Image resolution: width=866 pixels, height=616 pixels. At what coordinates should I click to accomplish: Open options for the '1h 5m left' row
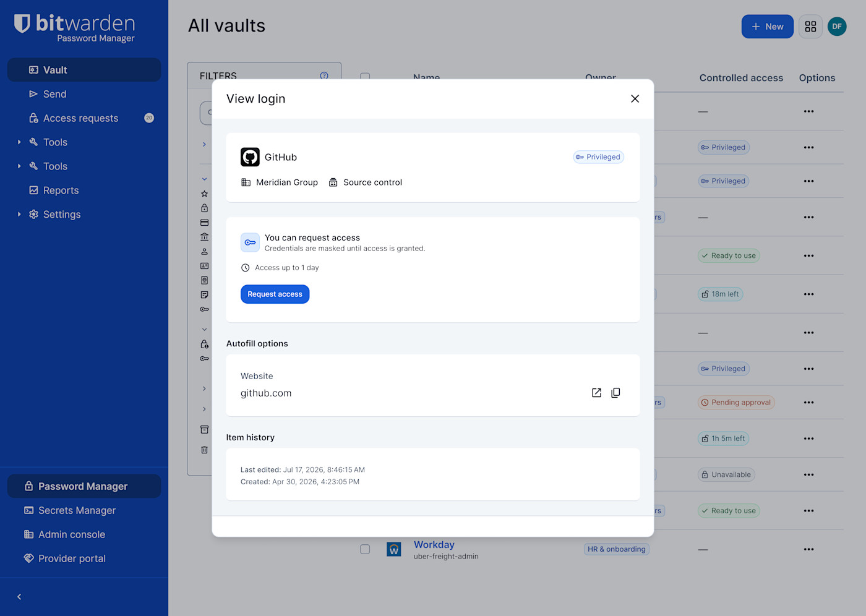pos(808,438)
